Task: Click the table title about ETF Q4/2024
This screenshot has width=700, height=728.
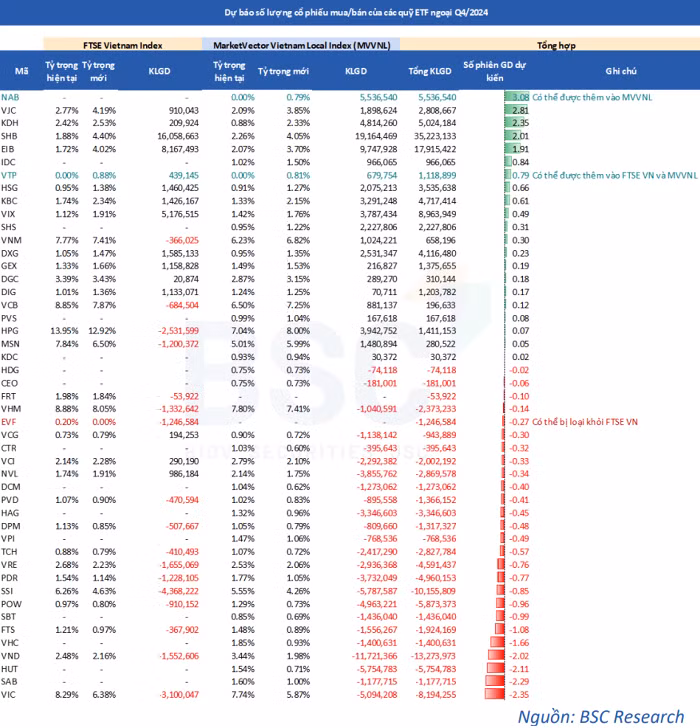Action: pos(349,14)
